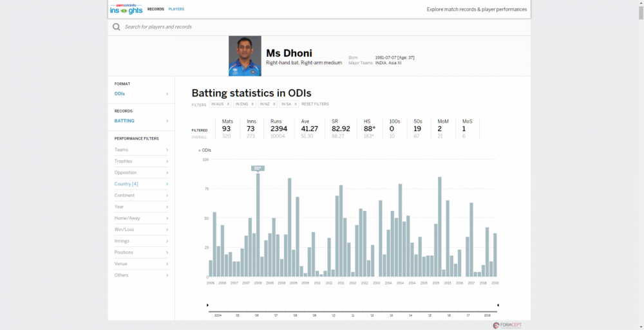Remove the IN NZ filter chip

pos(274,104)
